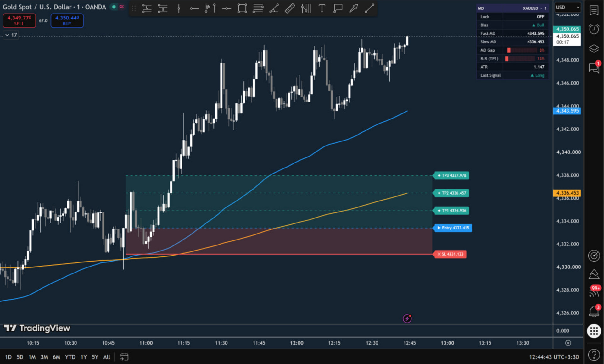Select the Text drawing tool
The image size is (604, 364).
pos(322,8)
